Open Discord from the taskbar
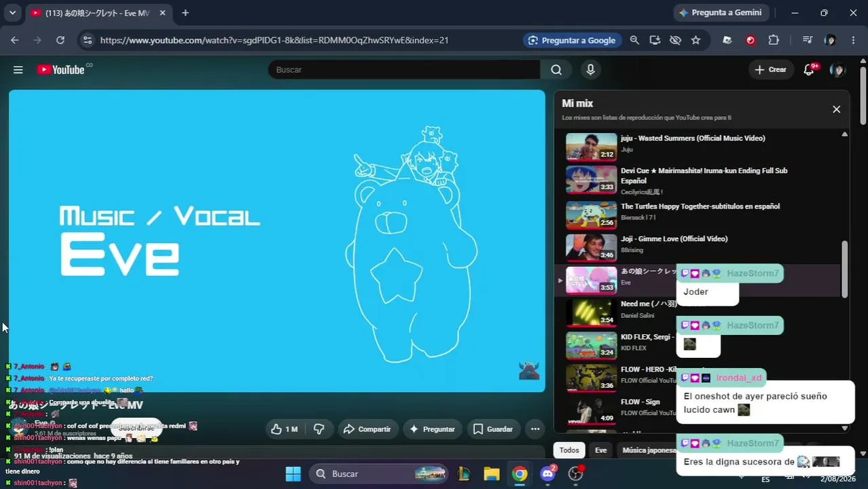 click(547, 473)
